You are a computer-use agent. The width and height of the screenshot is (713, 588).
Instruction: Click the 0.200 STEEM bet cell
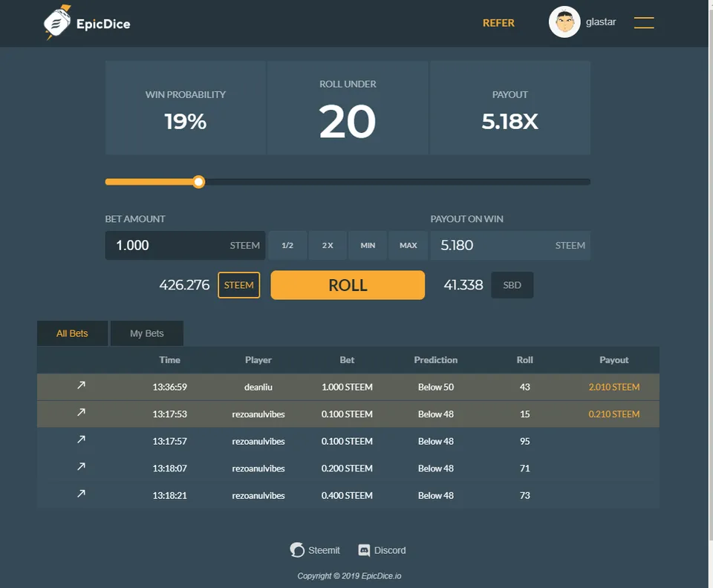tap(347, 468)
